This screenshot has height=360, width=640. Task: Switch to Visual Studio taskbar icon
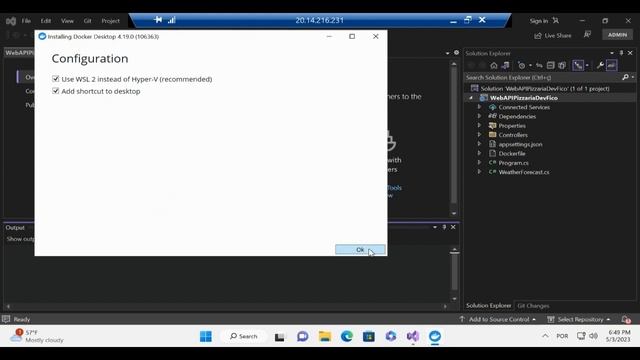pos(413,336)
